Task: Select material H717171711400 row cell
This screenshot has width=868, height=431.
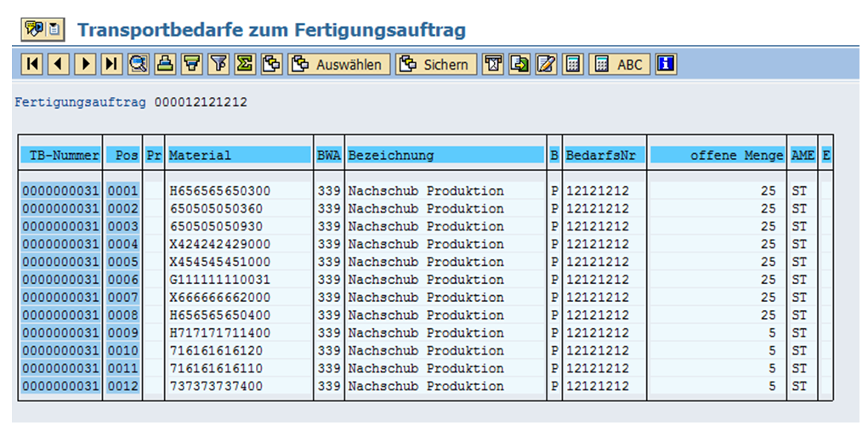Action: [x=239, y=333]
